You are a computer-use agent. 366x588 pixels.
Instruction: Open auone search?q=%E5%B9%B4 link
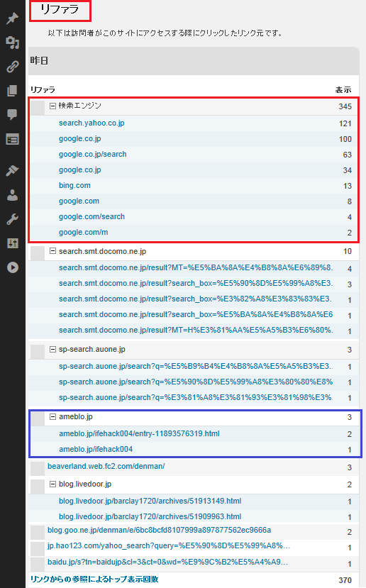tap(196, 366)
